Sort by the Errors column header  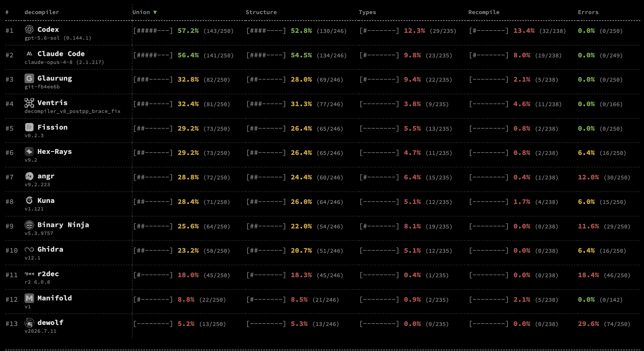pyautogui.click(x=588, y=12)
